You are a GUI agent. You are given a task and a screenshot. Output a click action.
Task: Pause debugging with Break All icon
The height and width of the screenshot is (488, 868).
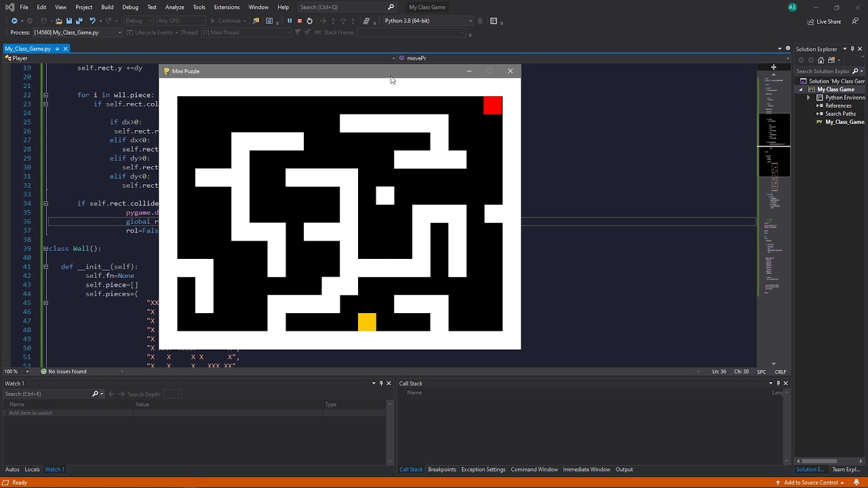coord(290,21)
